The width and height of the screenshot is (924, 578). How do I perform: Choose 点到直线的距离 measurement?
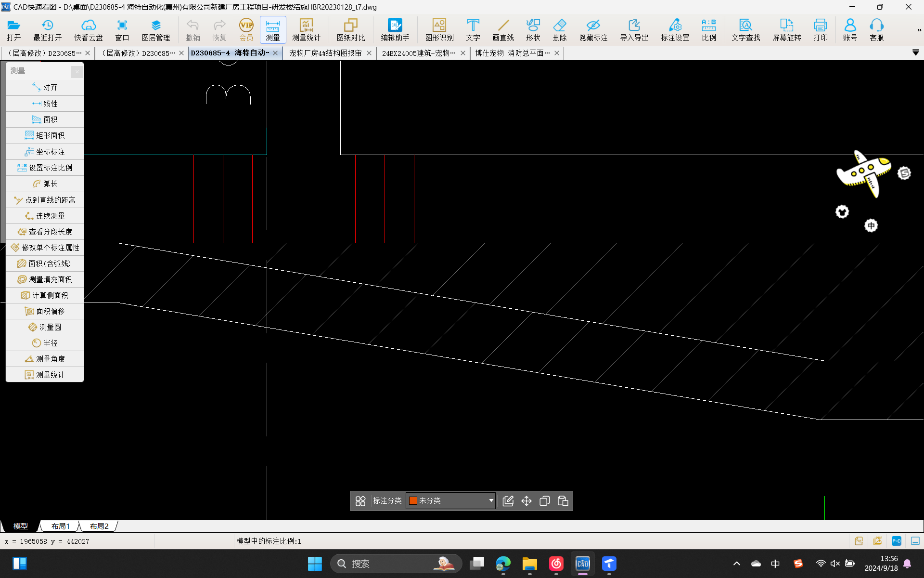coord(45,200)
